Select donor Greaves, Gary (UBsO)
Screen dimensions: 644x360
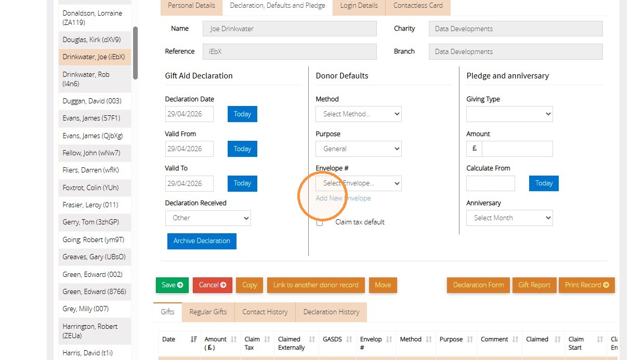point(95,257)
